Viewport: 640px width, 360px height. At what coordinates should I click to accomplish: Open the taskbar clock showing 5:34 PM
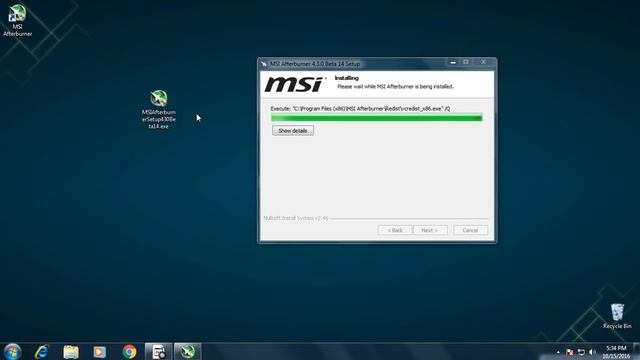(616, 352)
